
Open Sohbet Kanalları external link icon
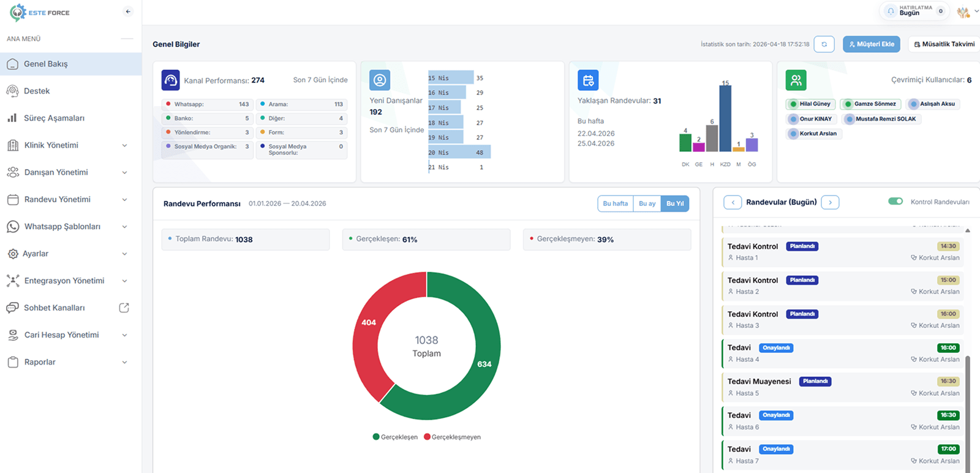pyautogui.click(x=124, y=308)
